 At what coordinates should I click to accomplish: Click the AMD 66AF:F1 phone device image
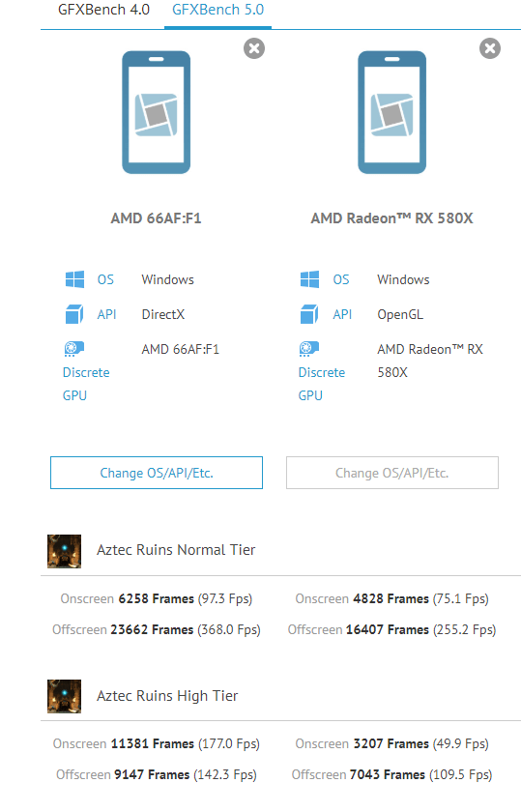point(156,112)
